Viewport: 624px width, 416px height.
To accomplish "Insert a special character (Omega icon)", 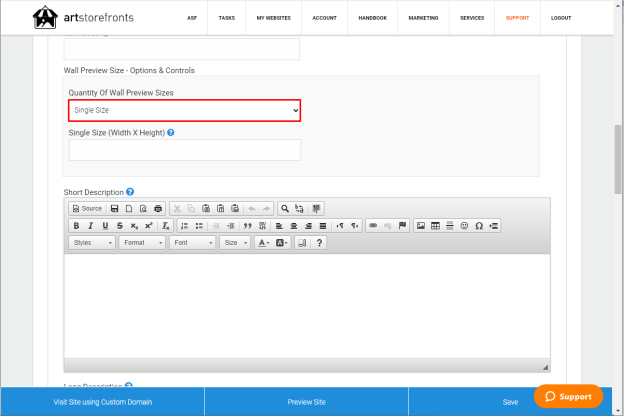I will [479, 226].
